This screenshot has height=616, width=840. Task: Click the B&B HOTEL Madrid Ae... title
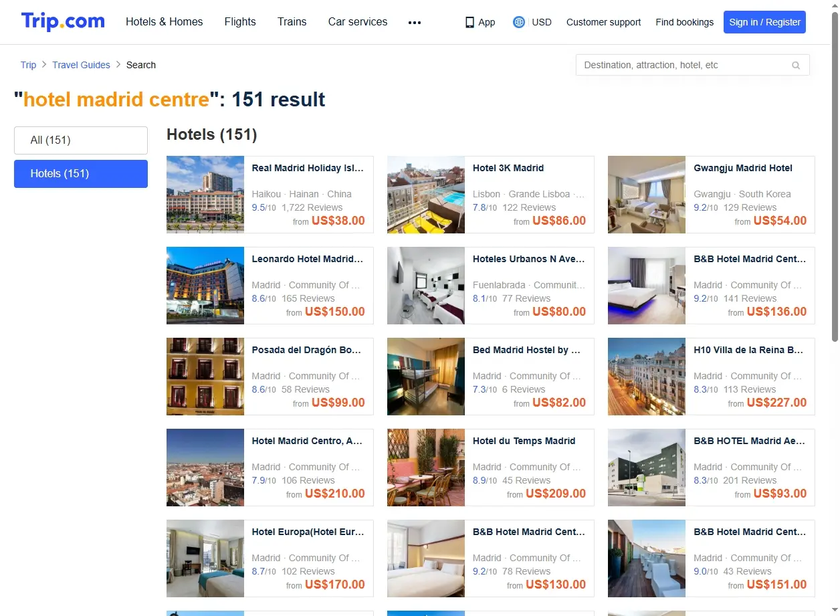[x=750, y=441]
